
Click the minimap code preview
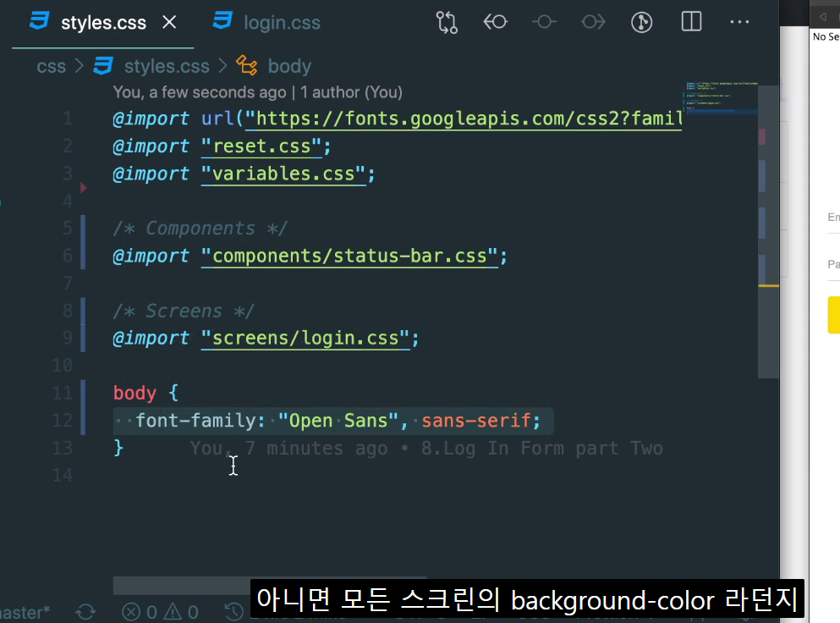point(722,96)
